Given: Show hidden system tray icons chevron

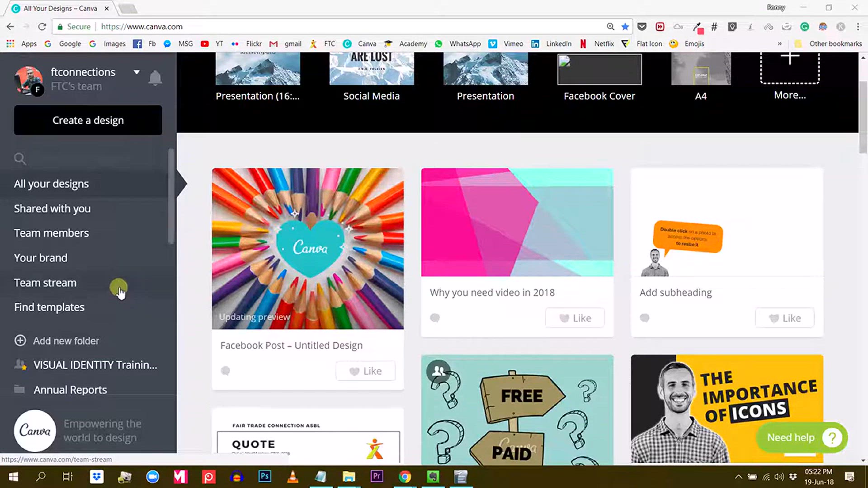Looking at the screenshot, I should [x=738, y=477].
